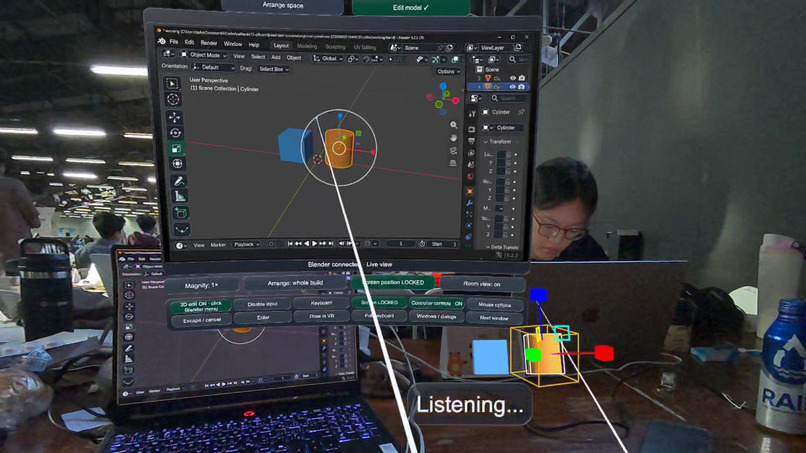The height and width of the screenshot is (453, 806).
Task: Switch perspective/orthographic grid icon in viewport
Action: tap(453, 163)
